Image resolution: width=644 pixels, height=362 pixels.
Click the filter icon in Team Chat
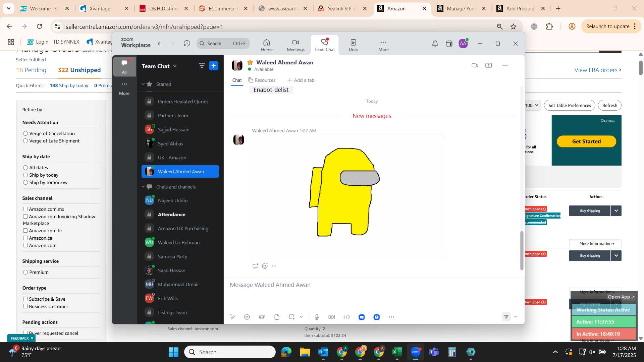(x=202, y=66)
